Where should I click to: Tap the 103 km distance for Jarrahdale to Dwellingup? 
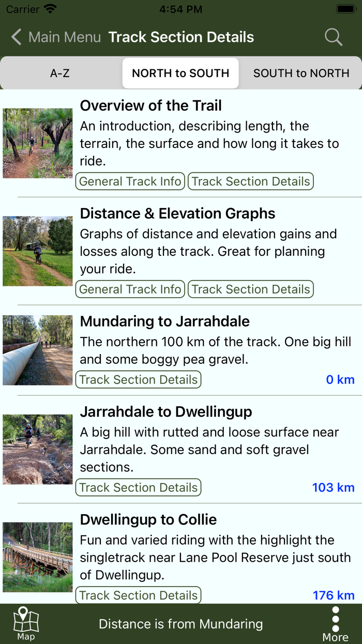point(333,487)
